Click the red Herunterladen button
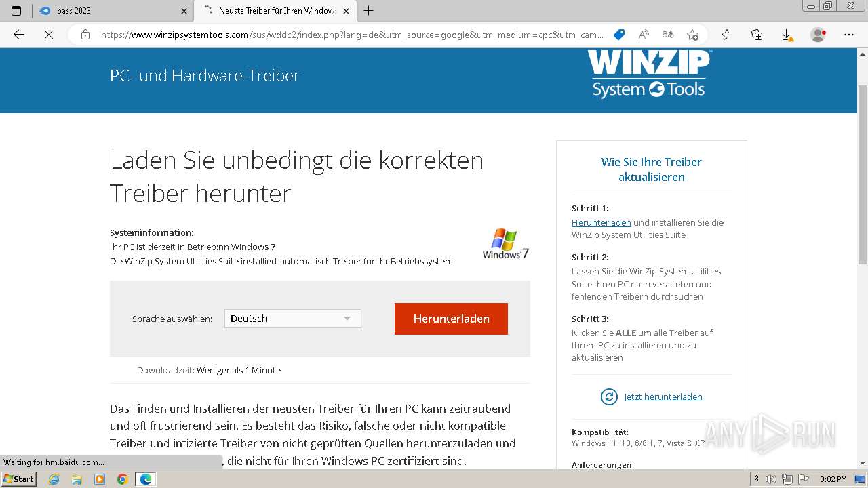This screenshot has width=868, height=488. [x=451, y=319]
